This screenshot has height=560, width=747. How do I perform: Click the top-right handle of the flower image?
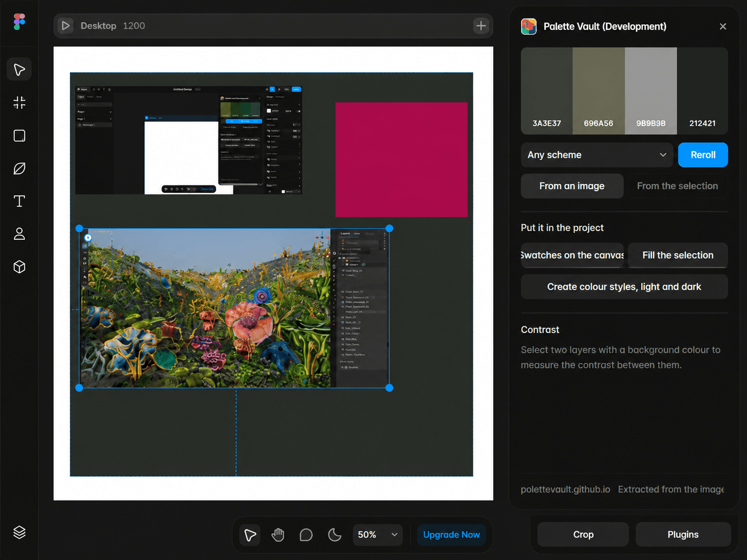pyautogui.click(x=389, y=228)
